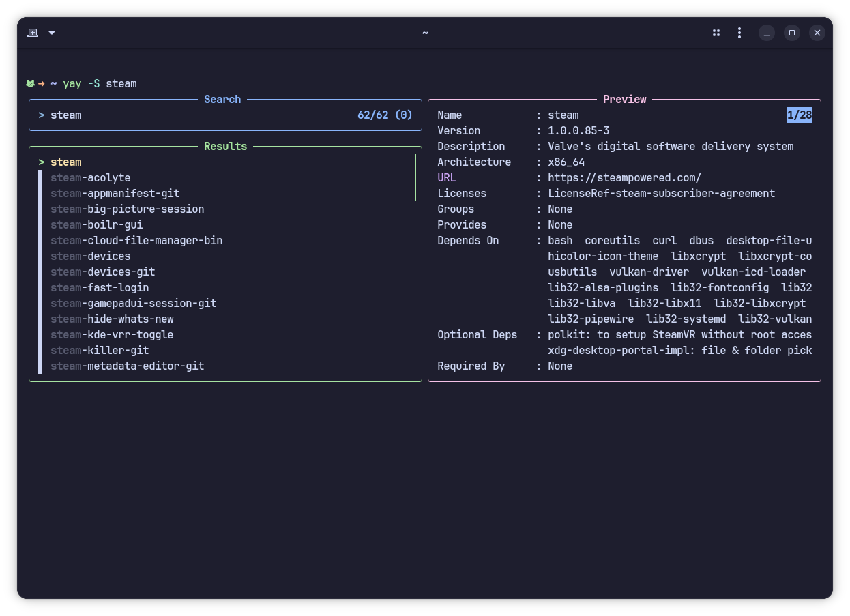Select steam-metadata-editor-git entry

[x=127, y=366]
